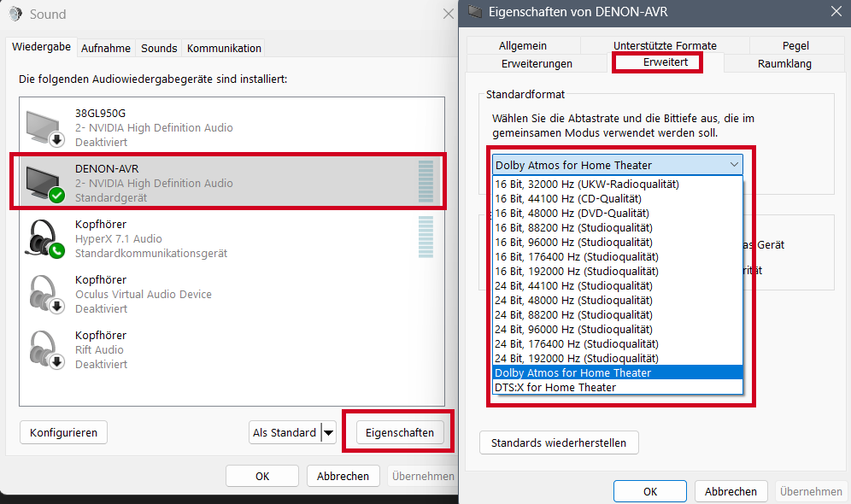Screen dimensions: 851x504
Task: Select DTS:X for Home Theater
Action: (618, 387)
